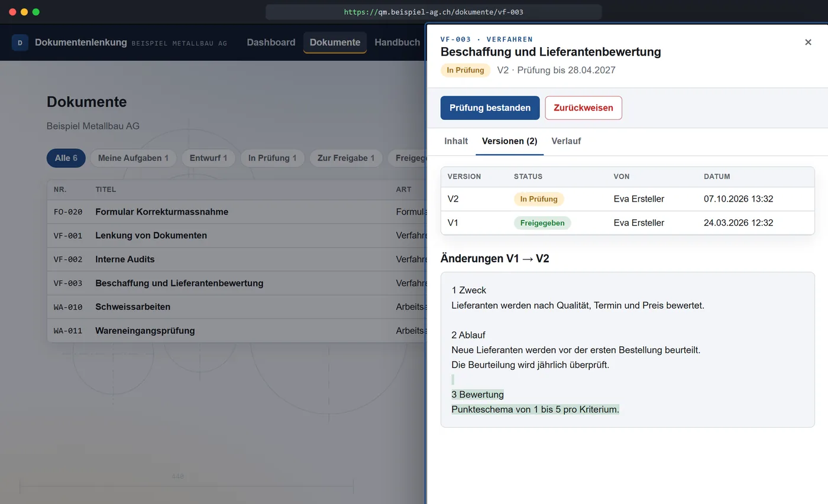The height and width of the screenshot is (504, 828).
Task: Click the NR. column header
Action: [60, 190]
